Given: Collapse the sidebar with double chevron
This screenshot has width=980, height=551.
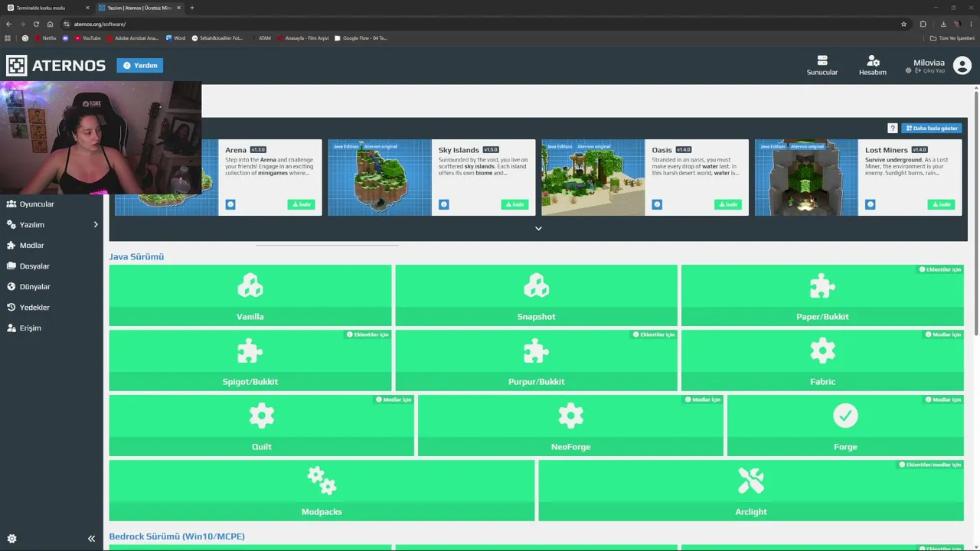Looking at the screenshot, I should click(91, 539).
